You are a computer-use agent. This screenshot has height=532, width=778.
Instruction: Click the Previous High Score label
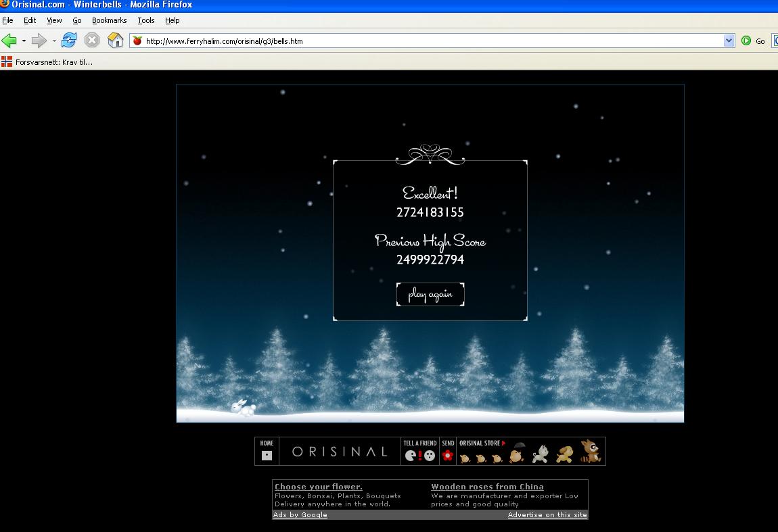pos(430,241)
